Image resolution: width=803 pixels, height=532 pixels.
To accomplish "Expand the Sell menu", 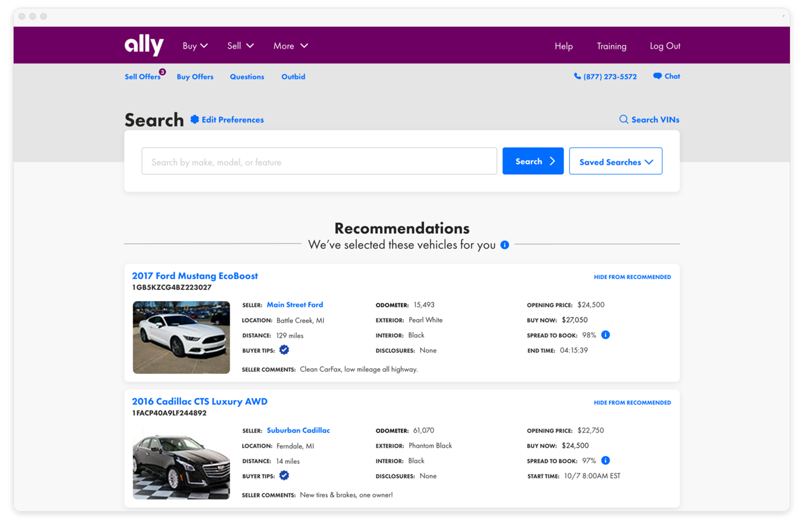I will 240,46.
